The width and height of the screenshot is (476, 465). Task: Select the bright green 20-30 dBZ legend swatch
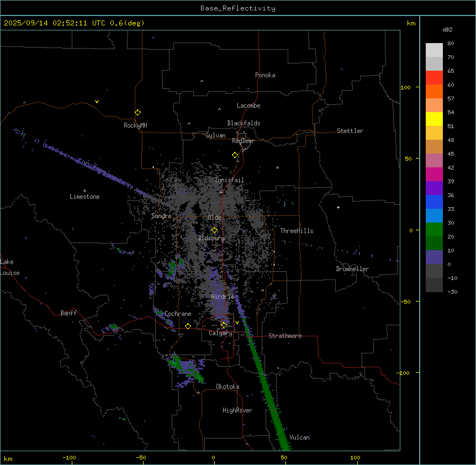point(434,230)
